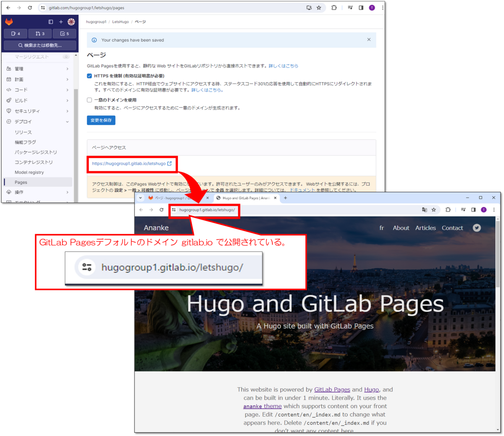Open ドキュメント link in access control notice
Viewport: 504px width, 436px height.
click(302, 190)
